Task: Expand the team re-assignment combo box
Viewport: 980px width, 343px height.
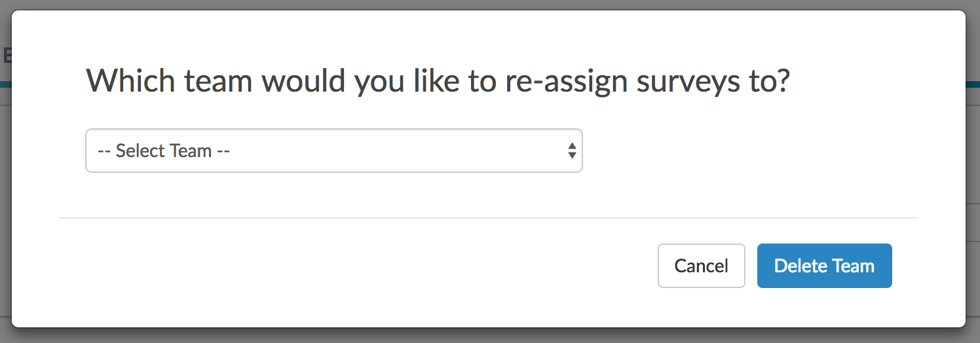Action: point(333,151)
